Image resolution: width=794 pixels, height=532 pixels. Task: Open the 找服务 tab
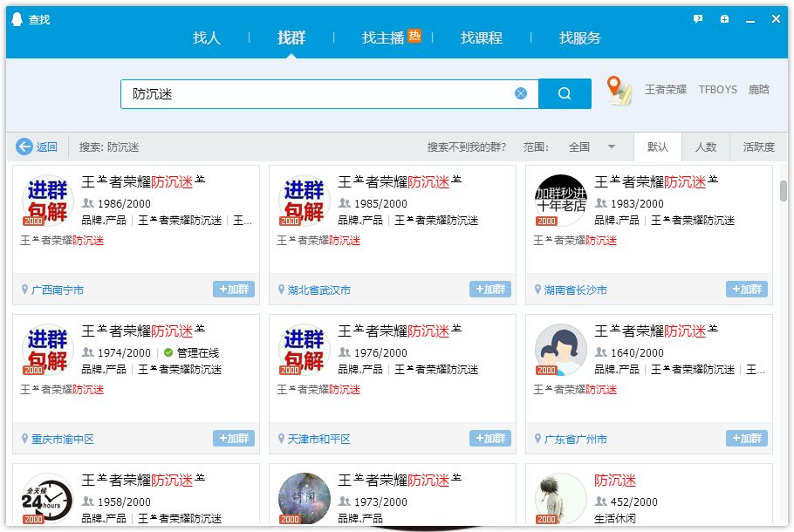point(580,38)
